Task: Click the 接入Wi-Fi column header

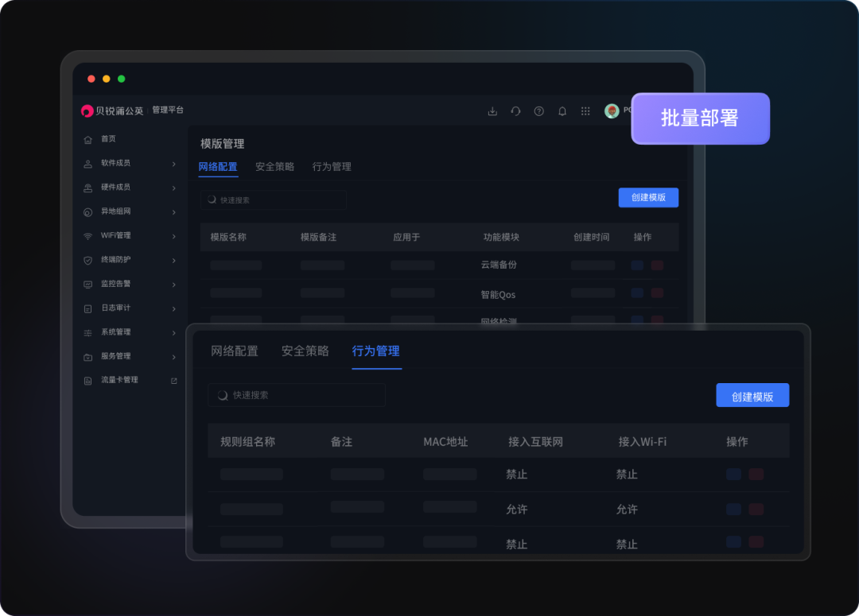Action: [643, 442]
